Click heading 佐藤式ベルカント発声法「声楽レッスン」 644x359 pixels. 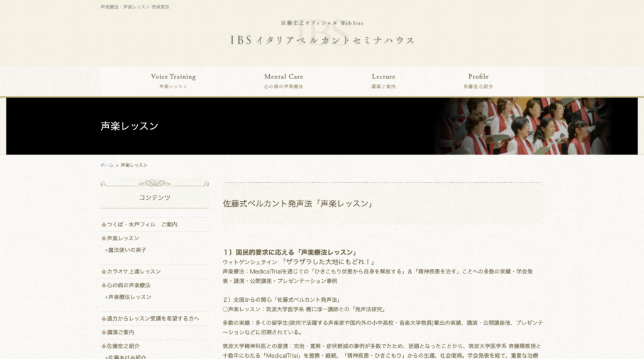pyautogui.click(x=298, y=204)
